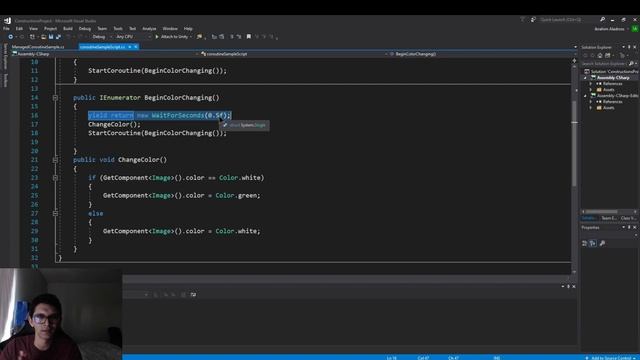Pin the Solution Explorer panel

click(629, 47)
